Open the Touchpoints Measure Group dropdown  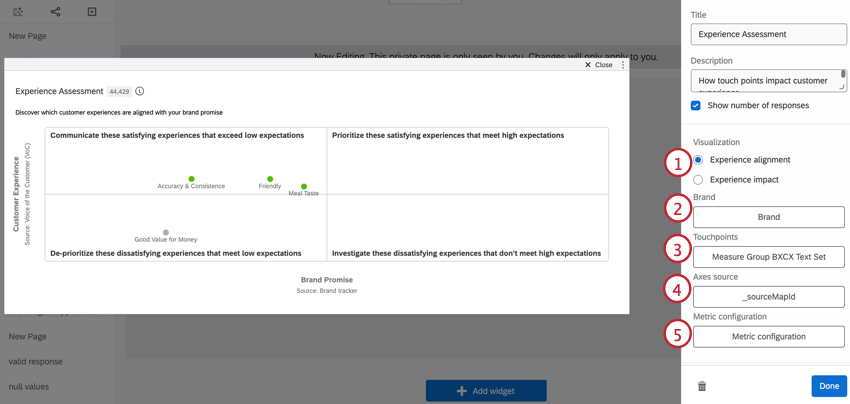pos(769,256)
